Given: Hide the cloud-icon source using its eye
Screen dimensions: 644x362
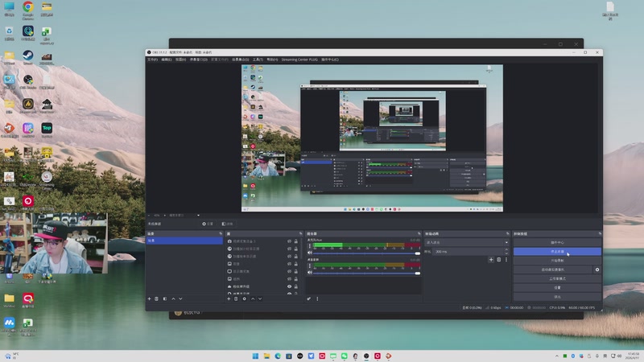Looking at the screenshot, I should click(289, 286).
